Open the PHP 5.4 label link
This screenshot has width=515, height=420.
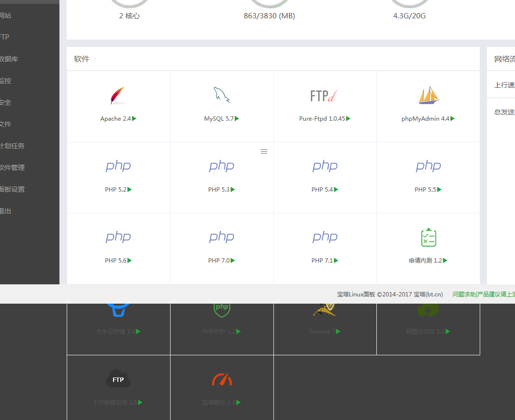click(322, 190)
